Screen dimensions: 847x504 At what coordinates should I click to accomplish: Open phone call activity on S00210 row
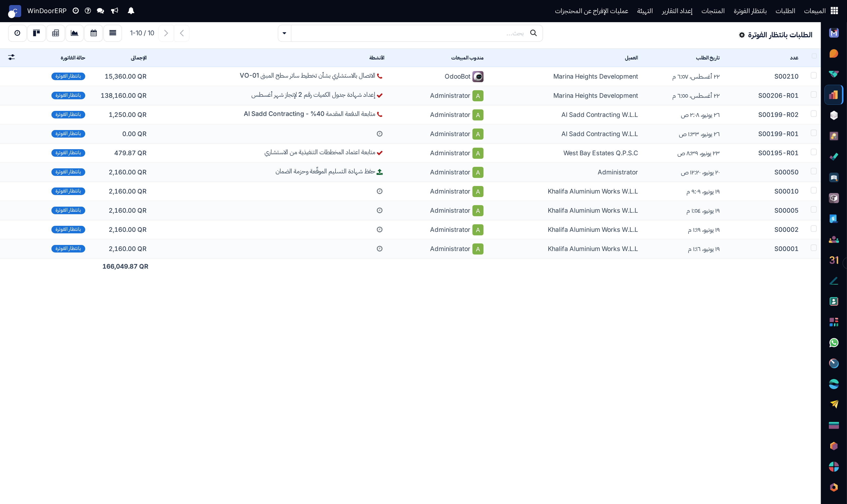380,76
